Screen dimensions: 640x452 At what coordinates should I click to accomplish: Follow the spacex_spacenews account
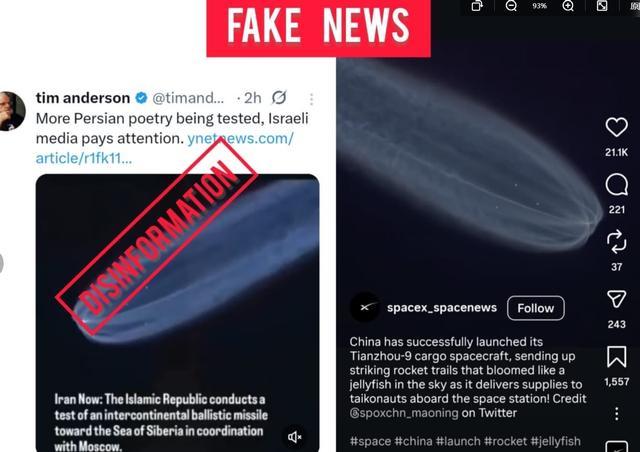pos(536,308)
